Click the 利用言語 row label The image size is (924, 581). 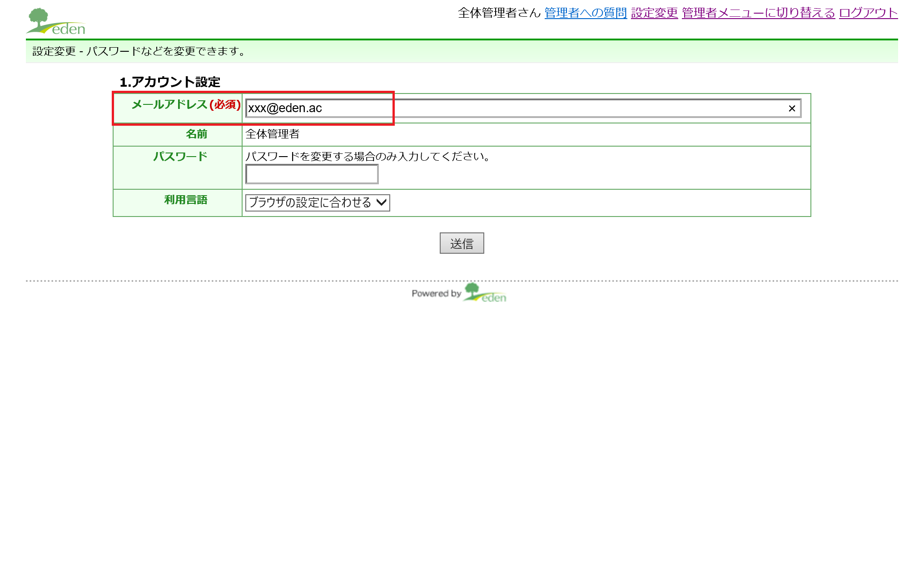(186, 200)
